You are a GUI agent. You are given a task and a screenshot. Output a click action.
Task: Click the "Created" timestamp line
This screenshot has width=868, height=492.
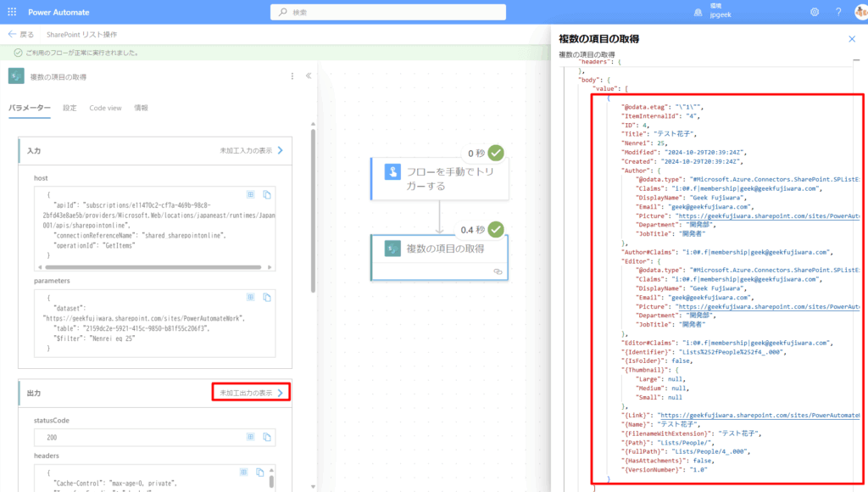coord(682,162)
